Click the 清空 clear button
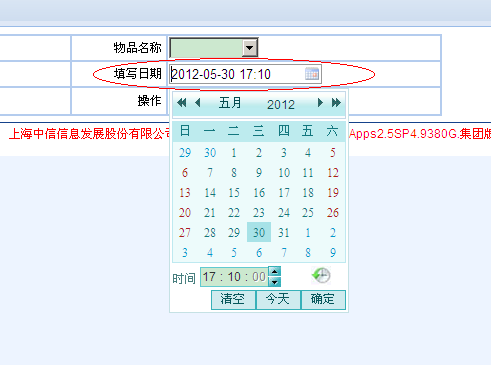The width and height of the screenshot is (491, 365). pyautogui.click(x=233, y=299)
